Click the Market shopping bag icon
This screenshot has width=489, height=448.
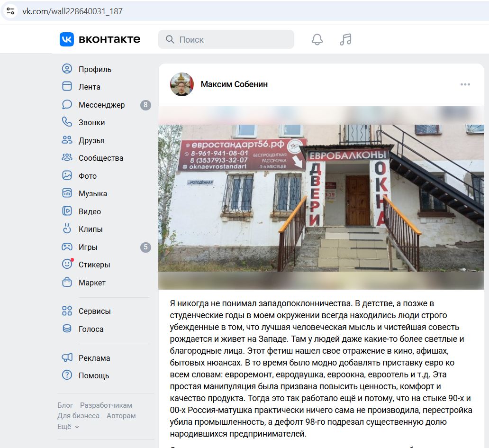pyautogui.click(x=67, y=283)
